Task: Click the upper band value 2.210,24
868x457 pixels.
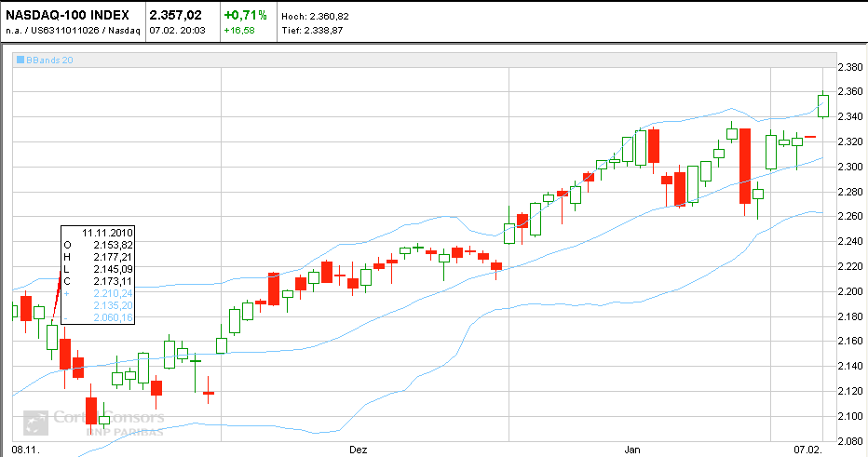Action: click(x=113, y=293)
